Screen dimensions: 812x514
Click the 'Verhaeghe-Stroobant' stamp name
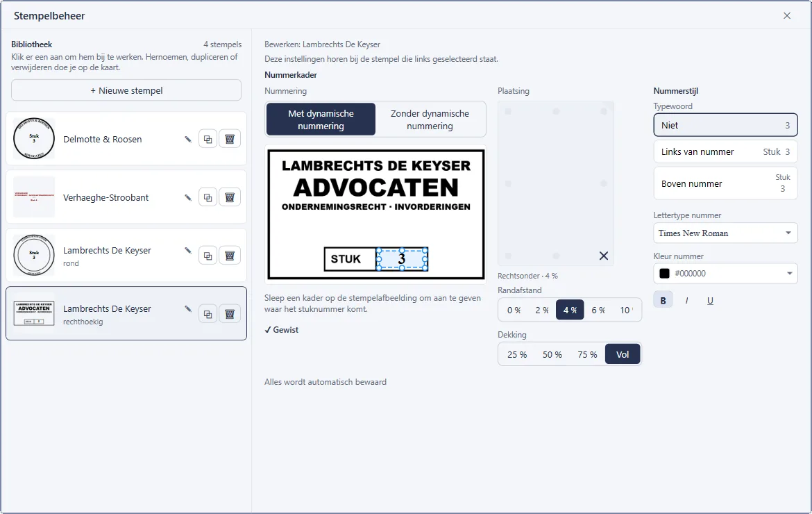coord(105,197)
